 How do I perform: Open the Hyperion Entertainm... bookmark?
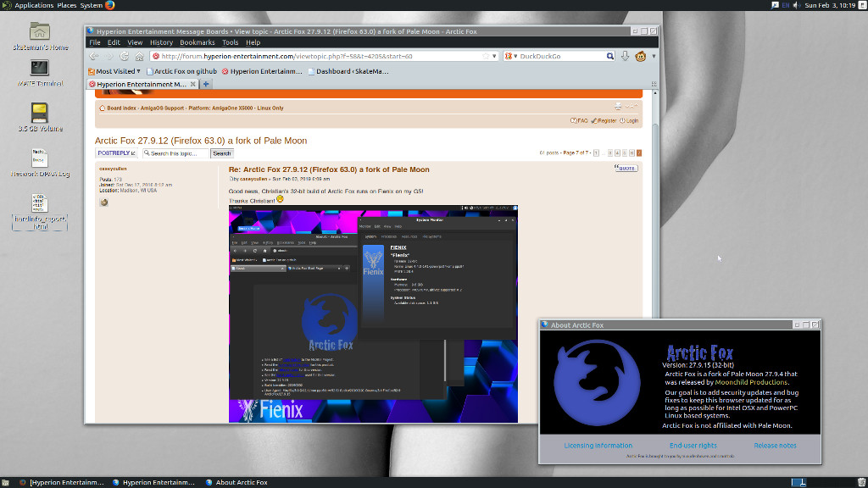click(262, 71)
